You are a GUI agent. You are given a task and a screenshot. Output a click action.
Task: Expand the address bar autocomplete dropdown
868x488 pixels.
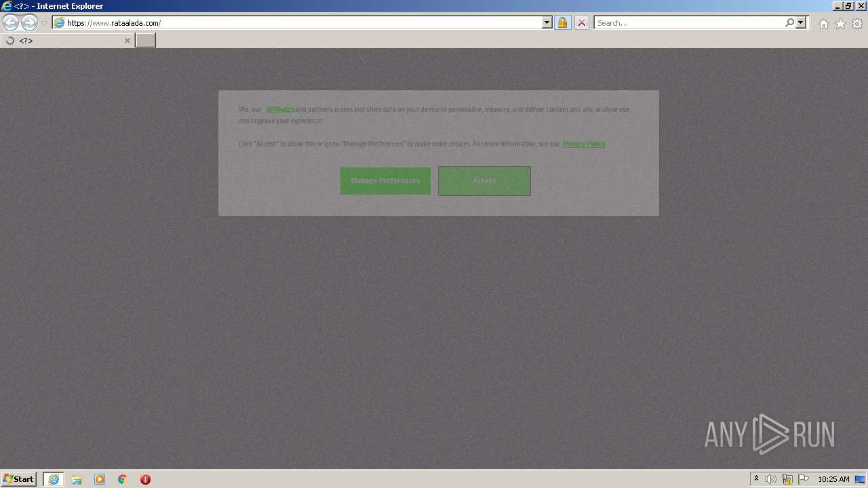547,23
